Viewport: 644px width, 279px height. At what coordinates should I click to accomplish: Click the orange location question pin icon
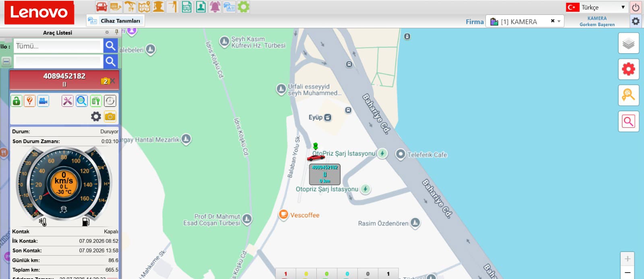(x=29, y=101)
